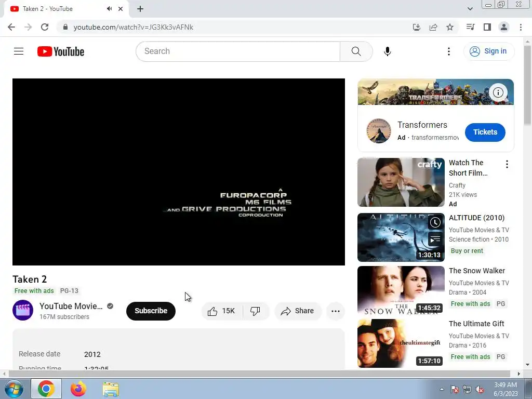This screenshot has height=399, width=532.
Task: Open The Ultimate Gift thumbnail
Action: pos(401,343)
